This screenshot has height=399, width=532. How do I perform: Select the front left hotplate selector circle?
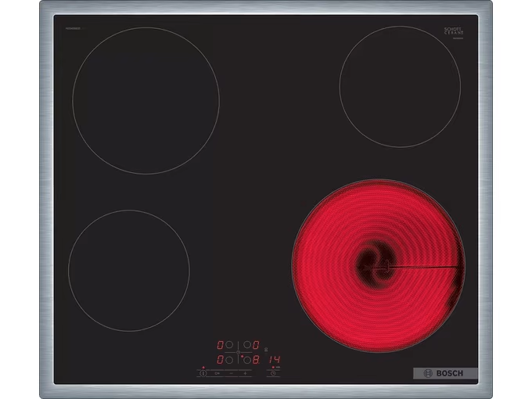click(230, 360)
